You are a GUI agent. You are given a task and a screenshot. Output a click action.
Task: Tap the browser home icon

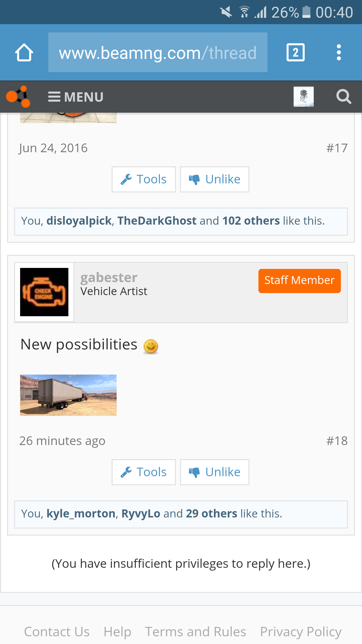coord(24,52)
